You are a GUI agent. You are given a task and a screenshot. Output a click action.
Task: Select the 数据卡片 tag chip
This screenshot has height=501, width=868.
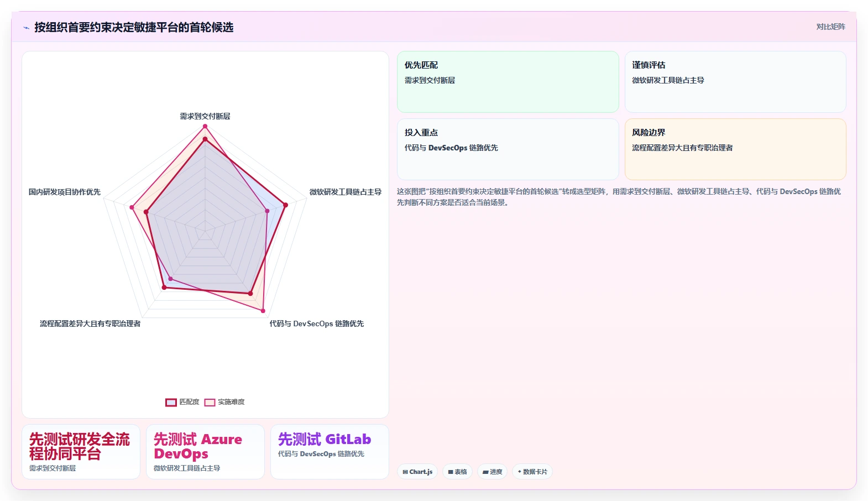coord(532,472)
